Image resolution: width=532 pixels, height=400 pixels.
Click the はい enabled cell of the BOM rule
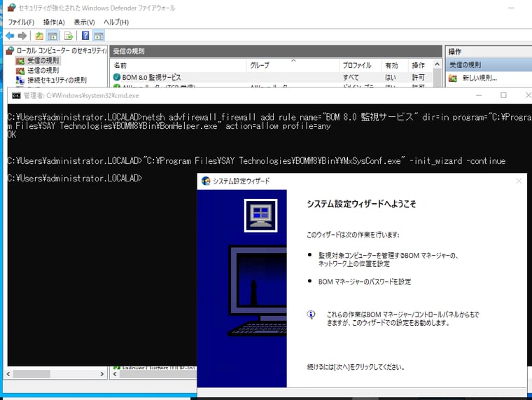[390, 78]
